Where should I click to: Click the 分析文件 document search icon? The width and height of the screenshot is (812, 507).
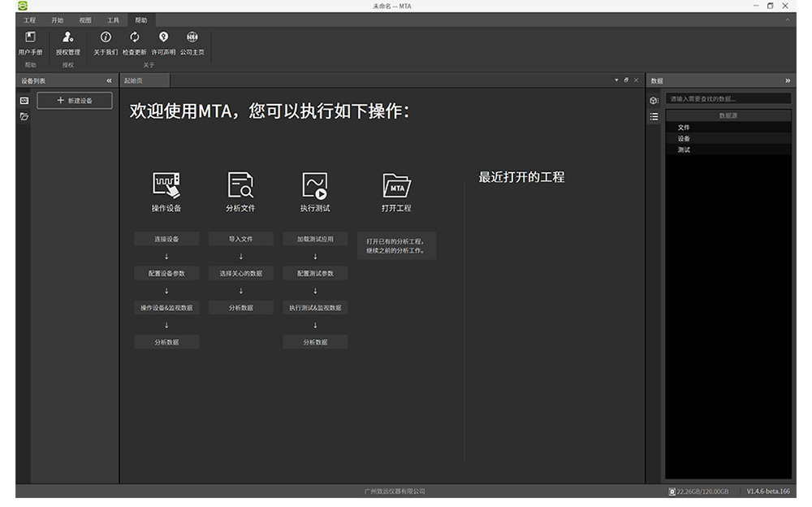240,185
